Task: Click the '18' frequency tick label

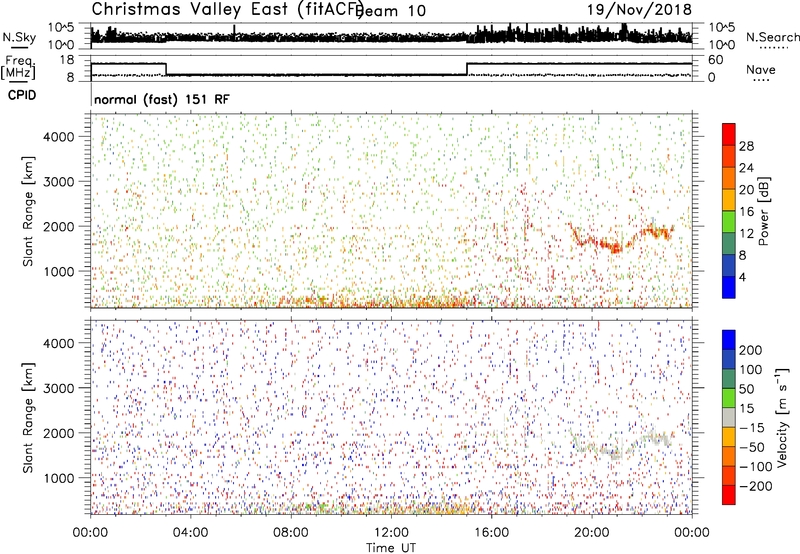Action: click(x=67, y=60)
